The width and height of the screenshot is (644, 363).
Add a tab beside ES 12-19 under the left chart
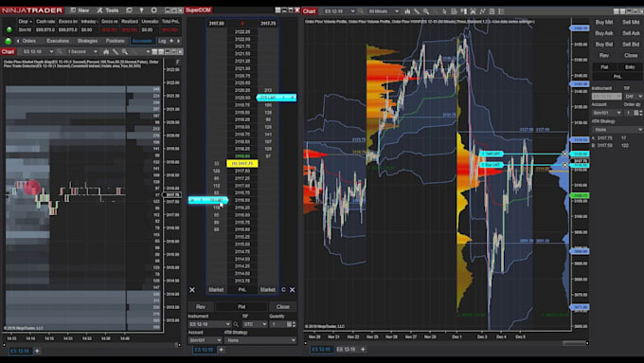[x=37, y=351]
